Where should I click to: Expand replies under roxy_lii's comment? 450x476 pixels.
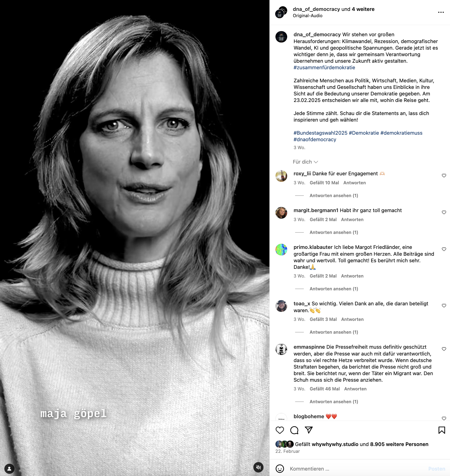[334, 195]
